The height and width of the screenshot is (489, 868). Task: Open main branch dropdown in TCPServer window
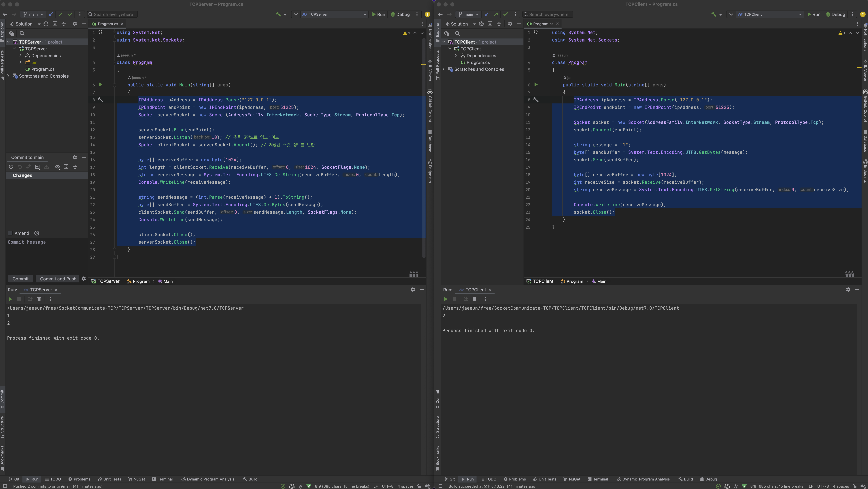(x=33, y=14)
